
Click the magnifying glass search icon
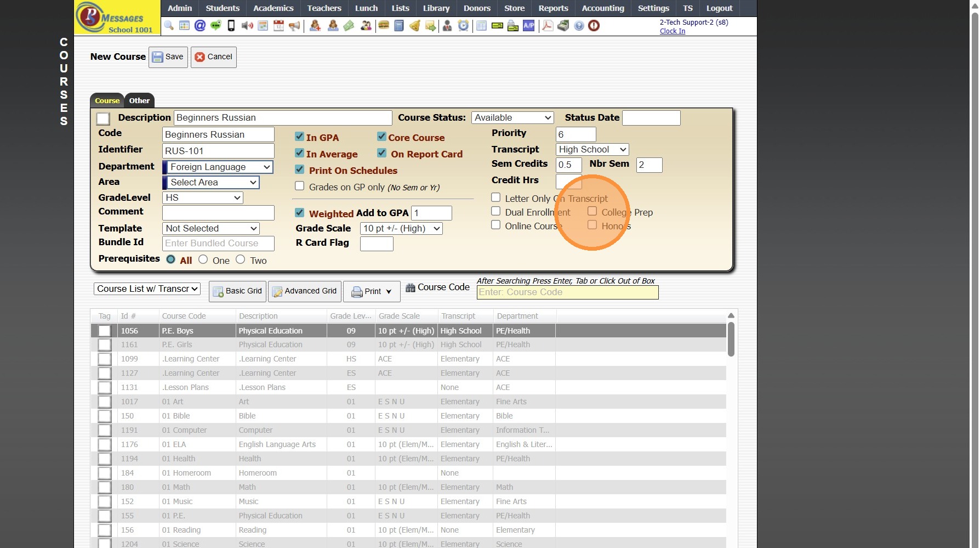pyautogui.click(x=169, y=26)
